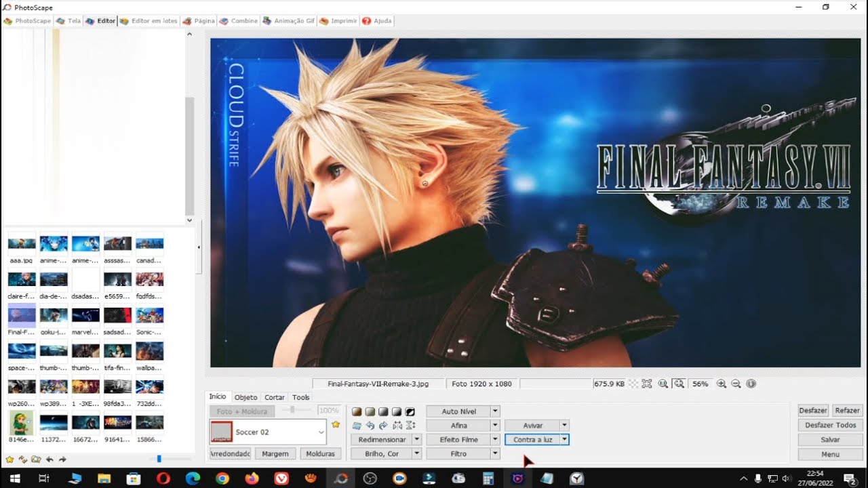This screenshot has width=868, height=488.
Task: Apply the negative black-white icon
Action: [410, 411]
